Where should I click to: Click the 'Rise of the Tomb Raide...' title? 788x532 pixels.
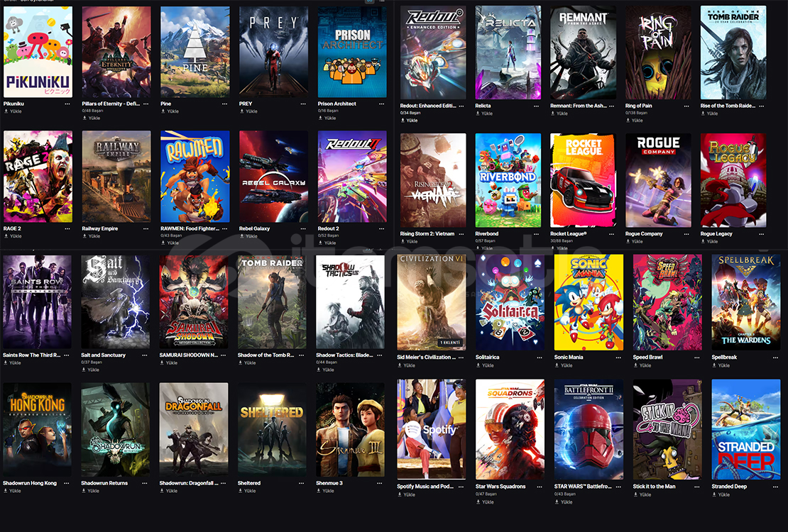pos(728,106)
